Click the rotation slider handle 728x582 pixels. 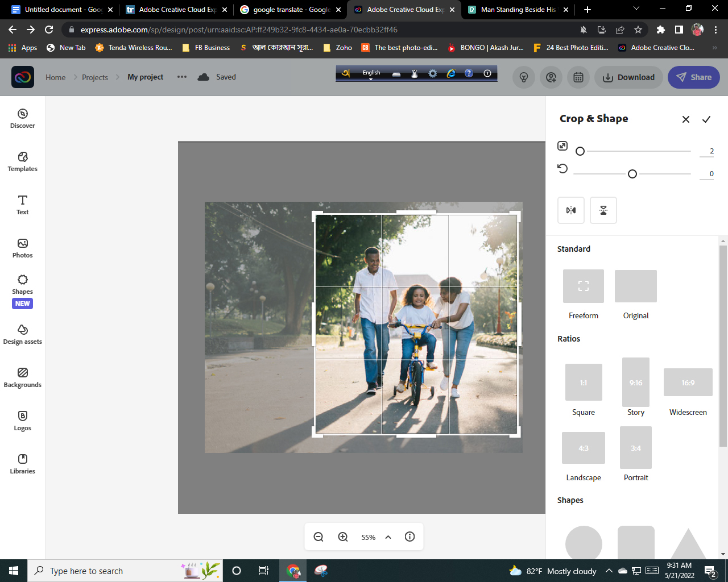(x=632, y=174)
